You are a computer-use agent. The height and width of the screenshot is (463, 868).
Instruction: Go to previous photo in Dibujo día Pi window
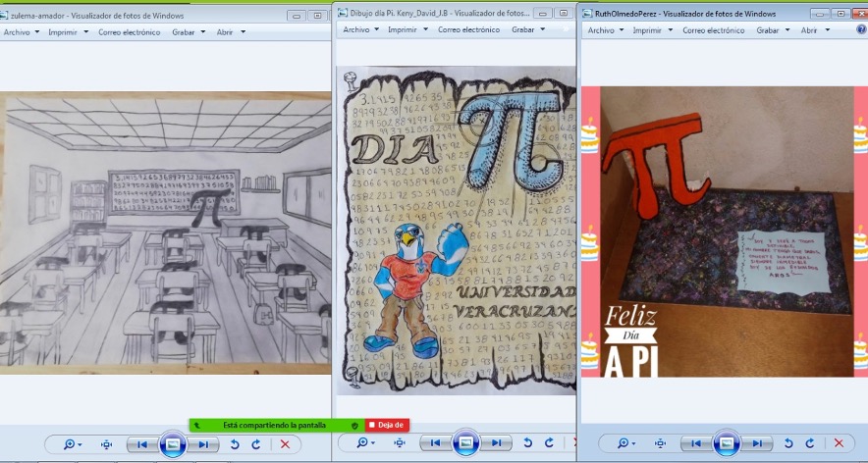coord(436,444)
